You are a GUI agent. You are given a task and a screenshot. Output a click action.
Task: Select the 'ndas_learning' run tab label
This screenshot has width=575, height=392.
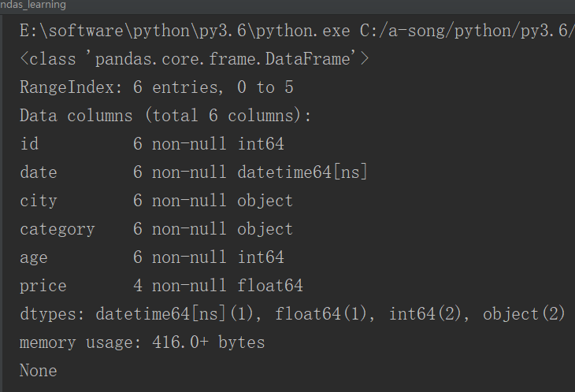(x=33, y=6)
